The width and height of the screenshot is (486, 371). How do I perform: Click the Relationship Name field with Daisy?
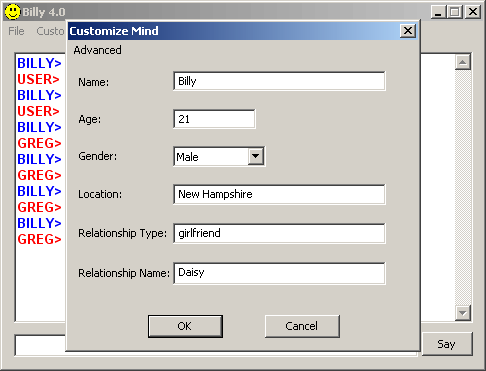point(279,273)
